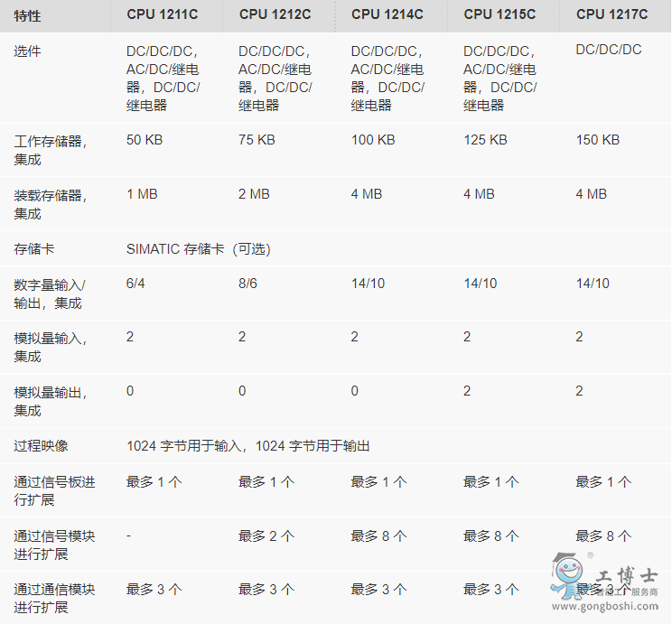
Task: Click the CPU 1215C column header
Action: 501,14
